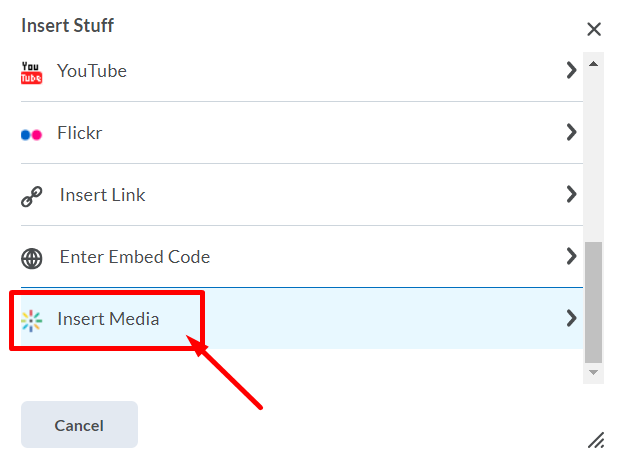The height and width of the screenshot is (475, 623).
Task: Choose the Enter Embed Code label
Action: pos(135,257)
